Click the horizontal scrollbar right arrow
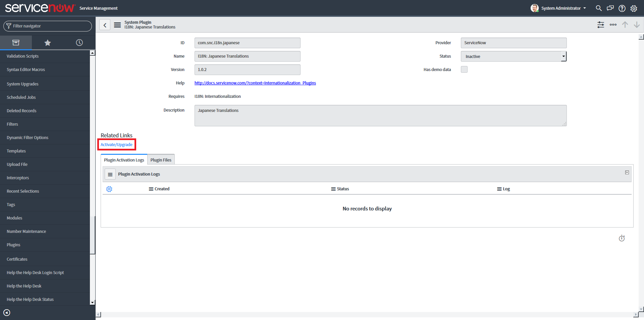The image size is (644, 320). tap(636, 315)
